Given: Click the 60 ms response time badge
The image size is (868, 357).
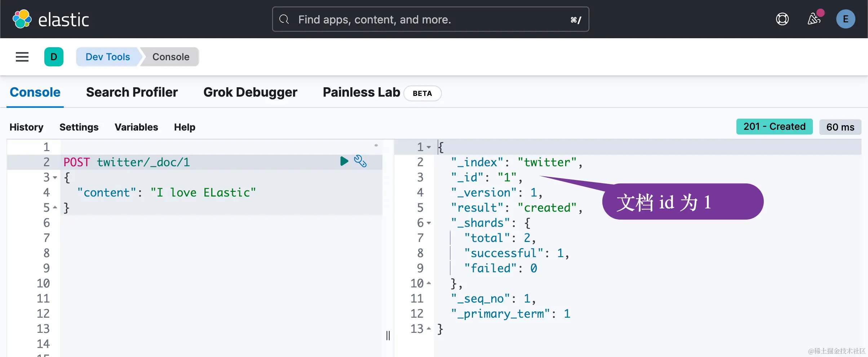Looking at the screenshot, I should click(x=840, y=127).
